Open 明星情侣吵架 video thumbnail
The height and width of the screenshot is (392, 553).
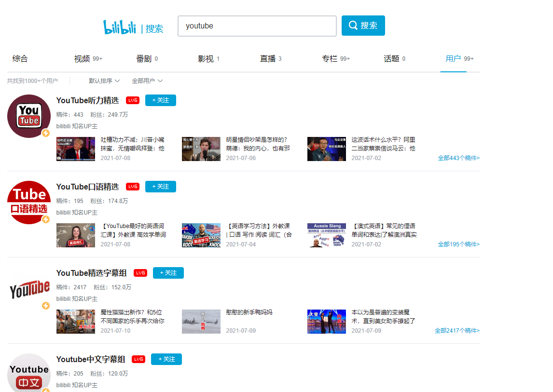pyautogui.click(x=201, y=149)
